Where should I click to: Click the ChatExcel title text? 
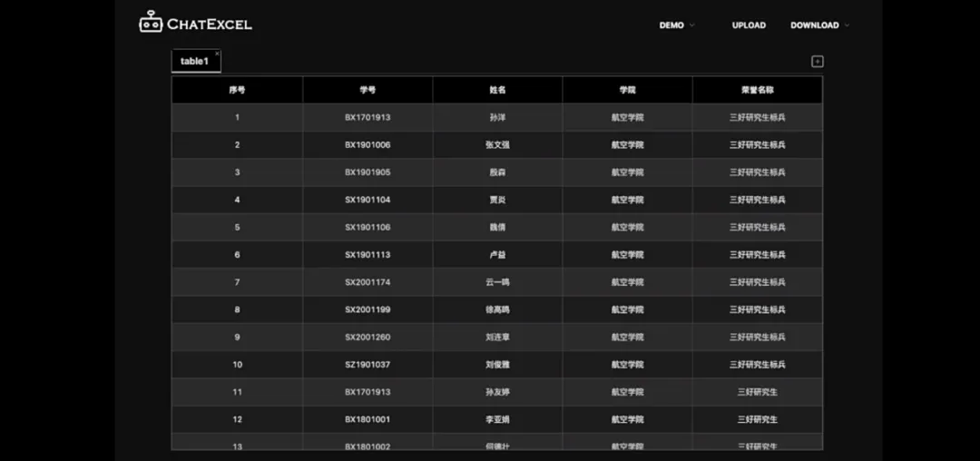pos(210,25)
